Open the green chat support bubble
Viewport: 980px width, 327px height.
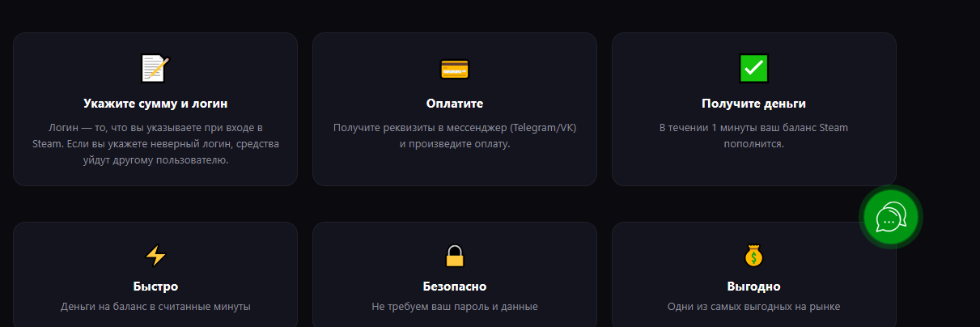click(x=890, y=217)
